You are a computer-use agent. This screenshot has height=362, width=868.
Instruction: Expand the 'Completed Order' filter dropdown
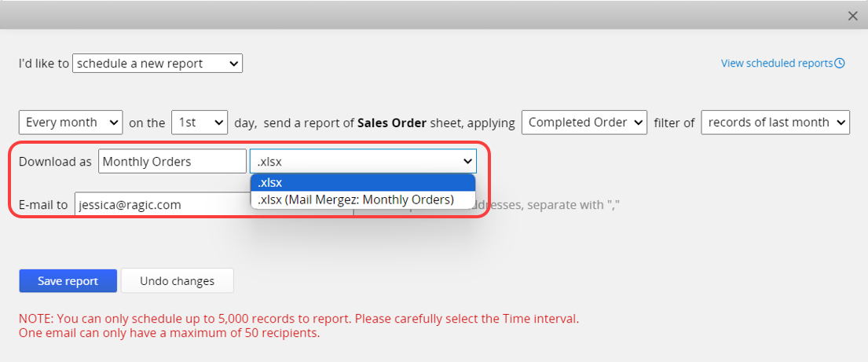tap(584, 122)
